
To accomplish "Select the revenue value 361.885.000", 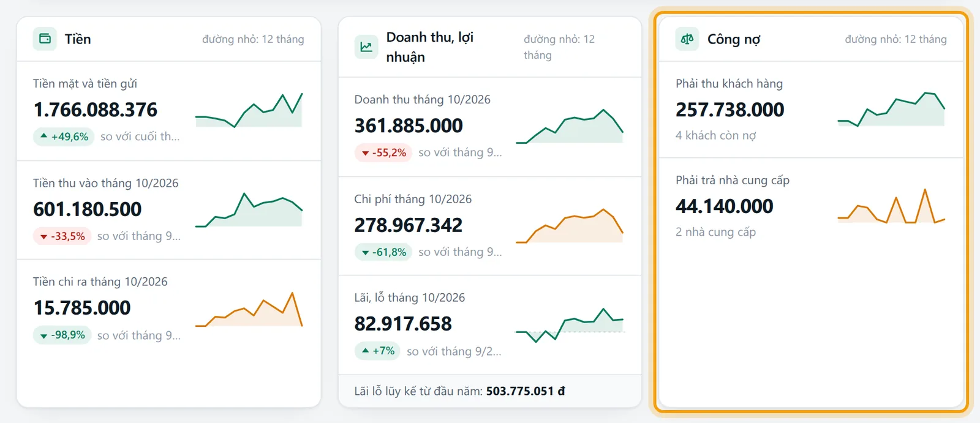I will (409, 125).
